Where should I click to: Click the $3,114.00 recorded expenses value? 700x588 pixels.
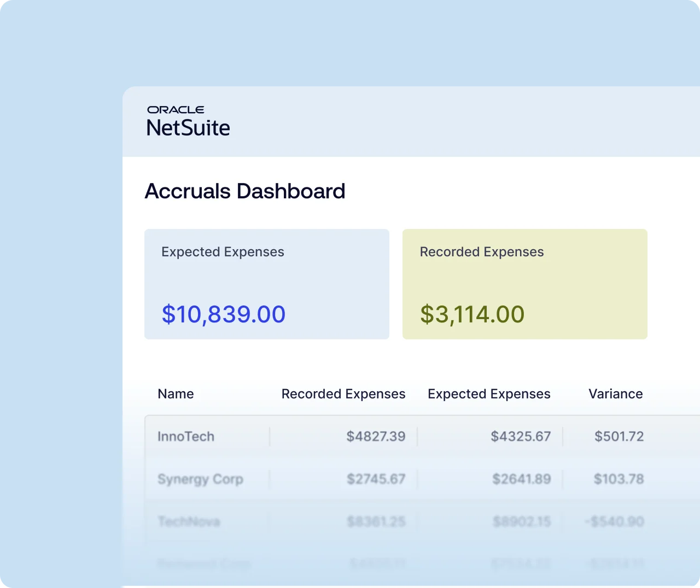(x=472, y=315)
